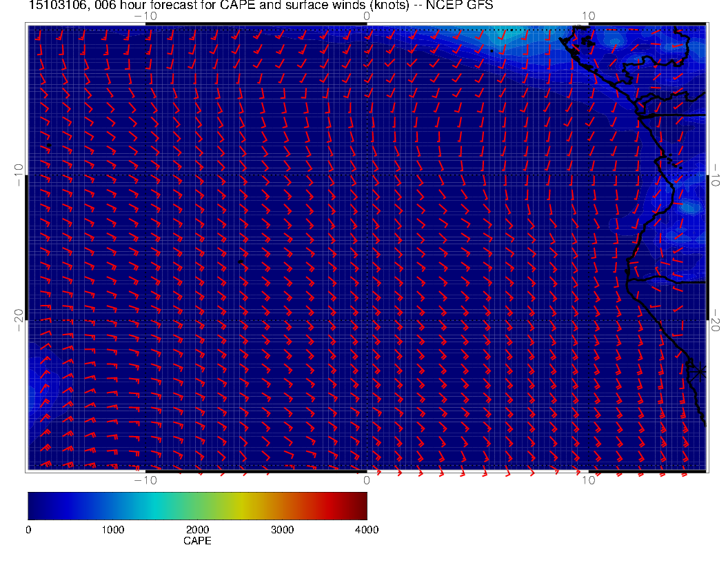This screenshot has height=563, width=728.
Task: Click the bottom axis longitude label -10
Action: pos(145,480)
